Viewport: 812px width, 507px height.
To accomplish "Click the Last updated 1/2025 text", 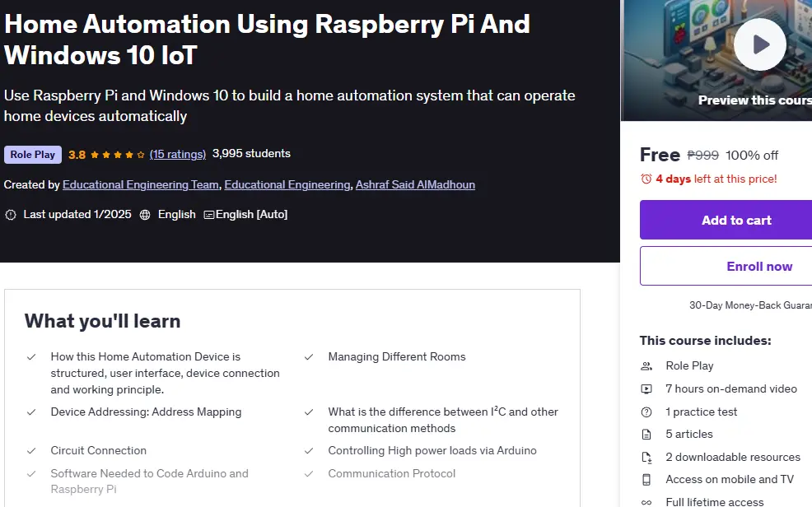I will coord(77,215).
